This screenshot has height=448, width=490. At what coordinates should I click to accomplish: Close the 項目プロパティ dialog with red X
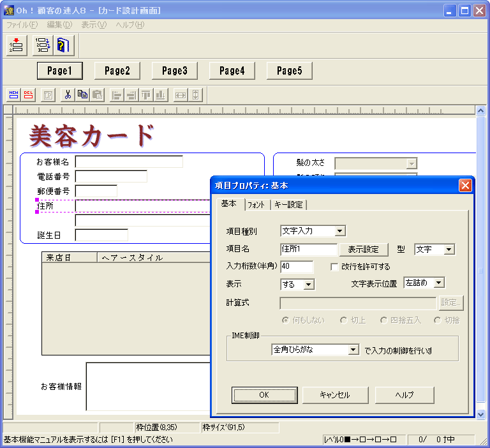[465, 186]
